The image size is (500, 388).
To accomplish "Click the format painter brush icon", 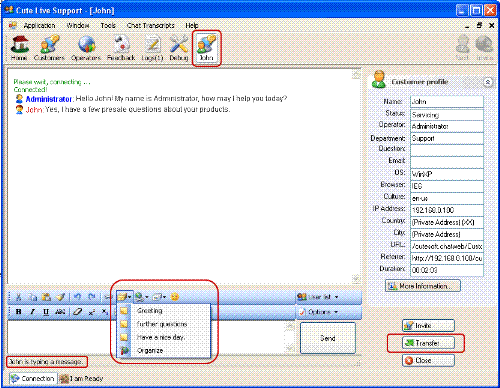I will tap(61, 297).
